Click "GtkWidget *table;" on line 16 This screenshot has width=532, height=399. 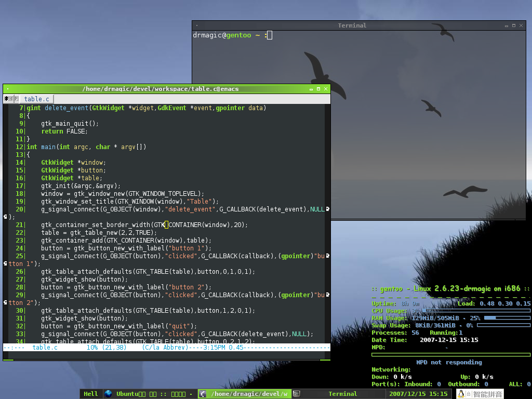tap(72, 178)
